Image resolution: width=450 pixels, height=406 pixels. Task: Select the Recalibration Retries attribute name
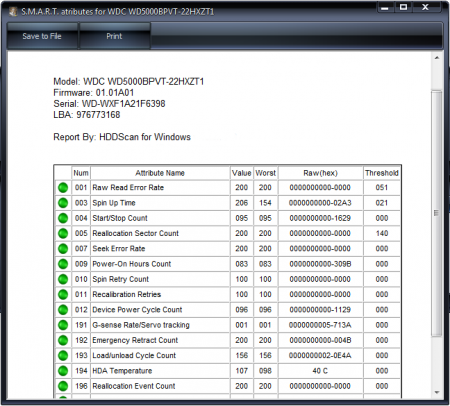(x=127, y=295)
